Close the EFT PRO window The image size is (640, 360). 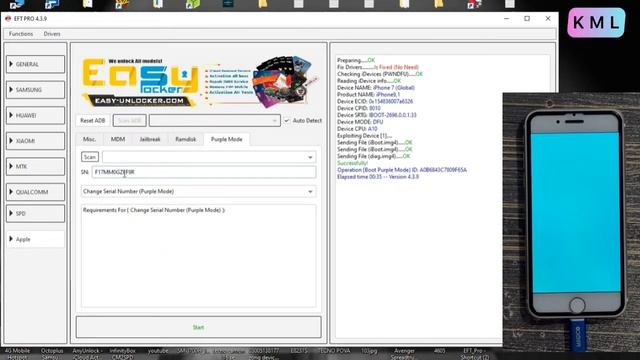[x=548, y=19]
